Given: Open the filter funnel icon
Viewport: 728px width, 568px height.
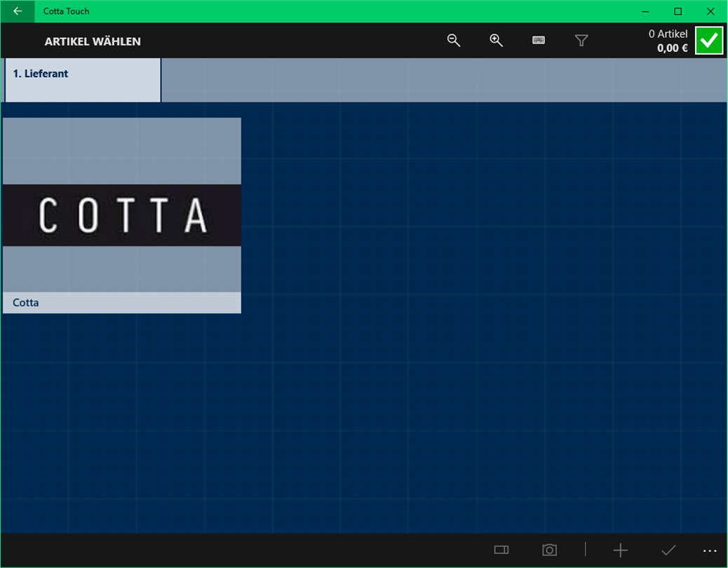Looking at the screenshot, I should tap(581, 41).
